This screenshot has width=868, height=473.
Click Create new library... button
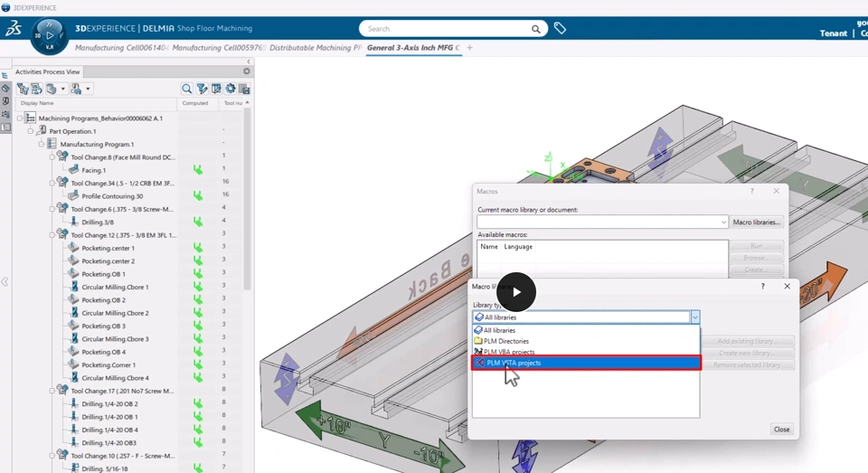748,353
